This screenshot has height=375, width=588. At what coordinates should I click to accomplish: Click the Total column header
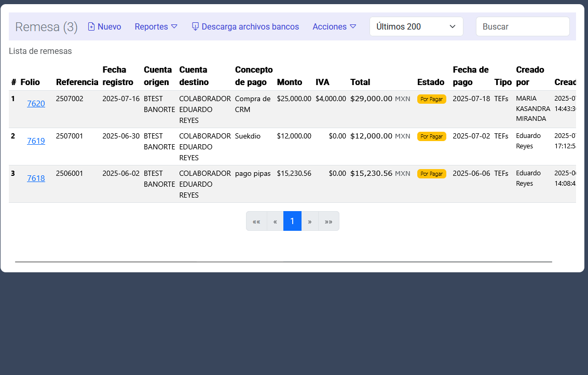(x=360, y=82)
